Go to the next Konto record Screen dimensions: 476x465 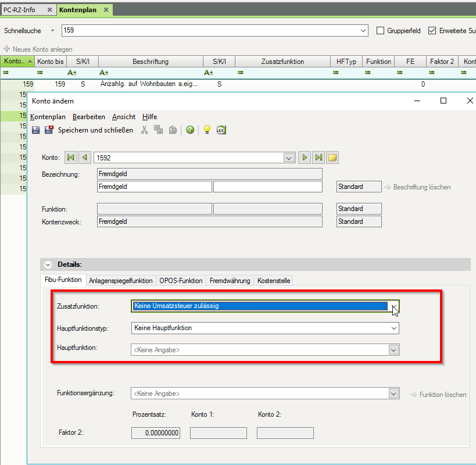point(305,158)
